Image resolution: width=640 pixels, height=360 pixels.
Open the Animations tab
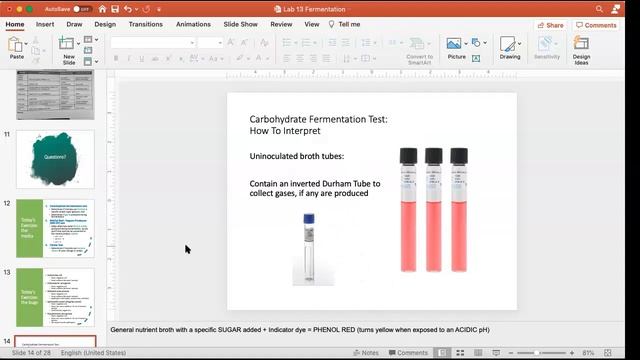click(193, 24)
